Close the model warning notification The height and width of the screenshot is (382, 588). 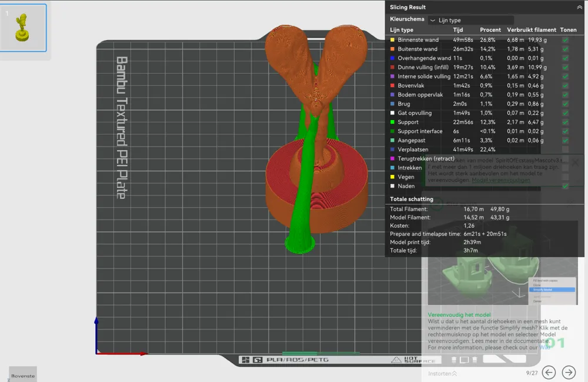575,162
